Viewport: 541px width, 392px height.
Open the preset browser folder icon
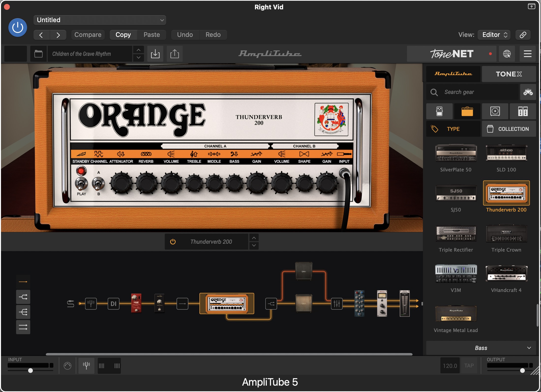click(38, 54)
